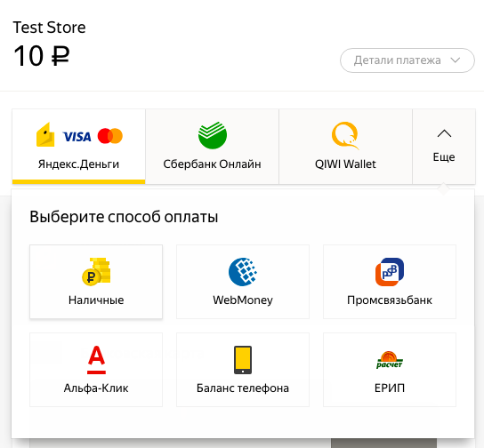Expand the Детали платежа dropdown
The image size is (484, 448).
(x=407, y=60)
